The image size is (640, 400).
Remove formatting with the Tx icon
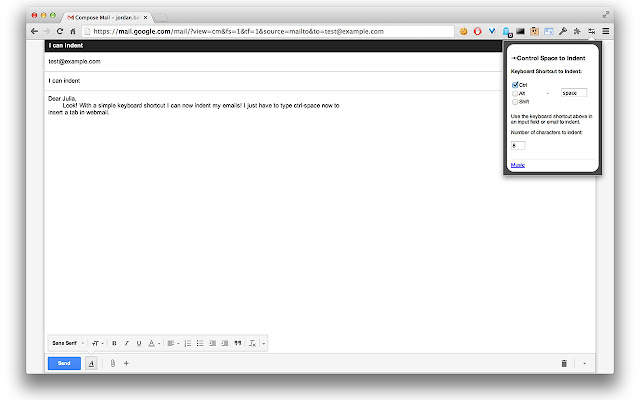252,343
